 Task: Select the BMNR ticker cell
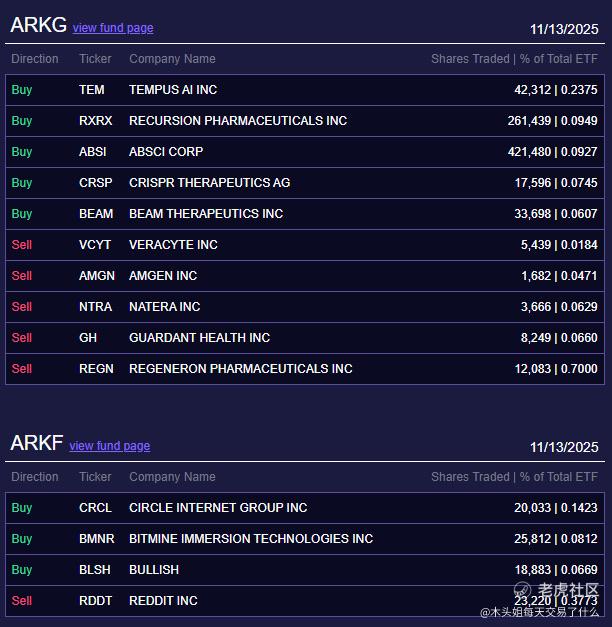coord(97,539)
